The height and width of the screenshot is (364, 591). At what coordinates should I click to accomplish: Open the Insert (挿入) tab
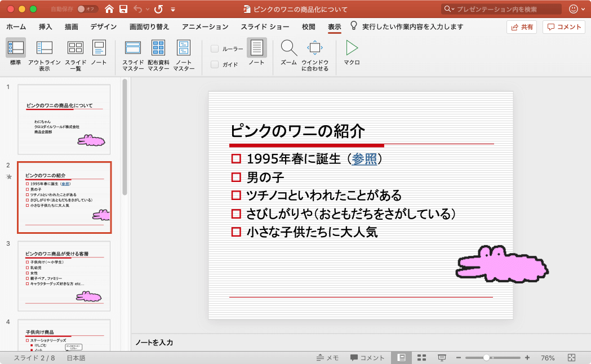(45, 26)
